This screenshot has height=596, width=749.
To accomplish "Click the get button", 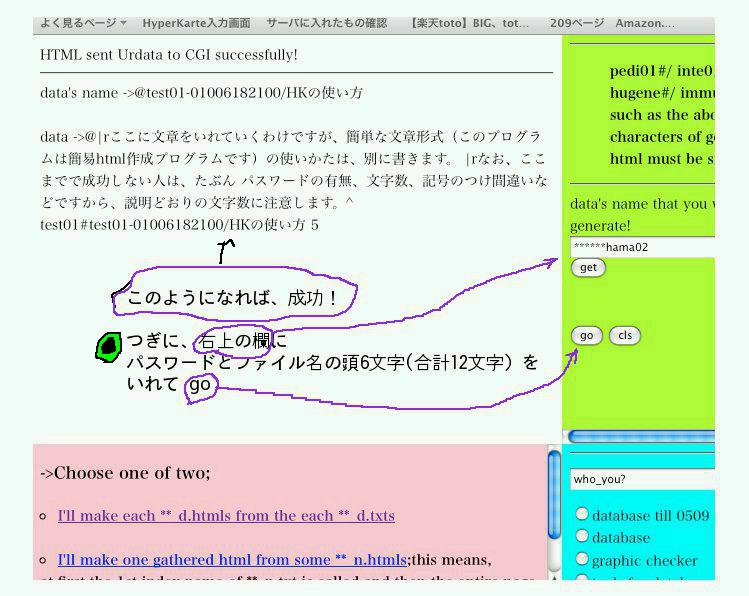I will tap(588, 267).
